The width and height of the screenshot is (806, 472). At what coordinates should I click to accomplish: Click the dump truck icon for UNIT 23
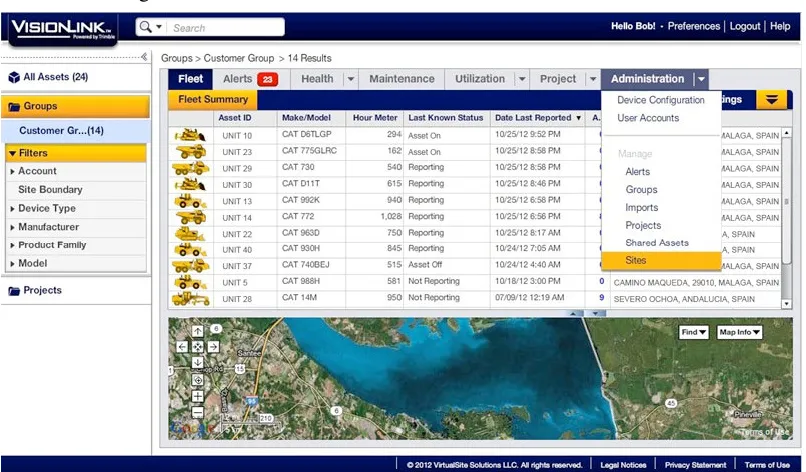click(190, 152)
